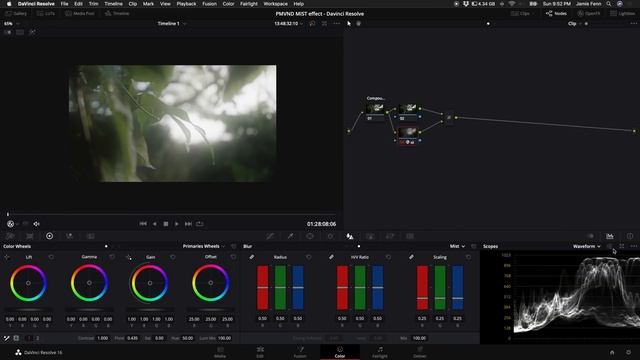Image resolution: width=640 pixels, height=360 pixels.
Task: Open the Fusion menu
Action: 209,4
